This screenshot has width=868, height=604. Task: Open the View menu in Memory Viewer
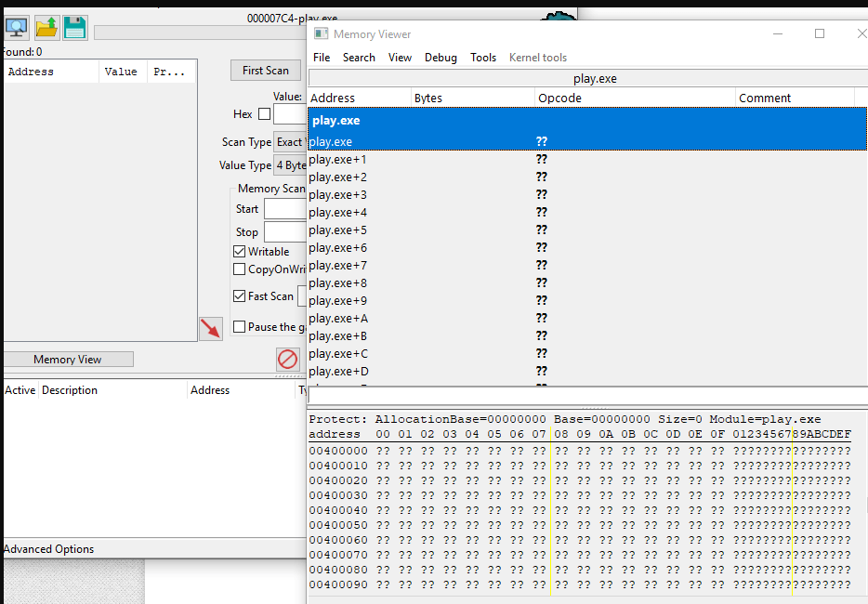tap(400, 58)
